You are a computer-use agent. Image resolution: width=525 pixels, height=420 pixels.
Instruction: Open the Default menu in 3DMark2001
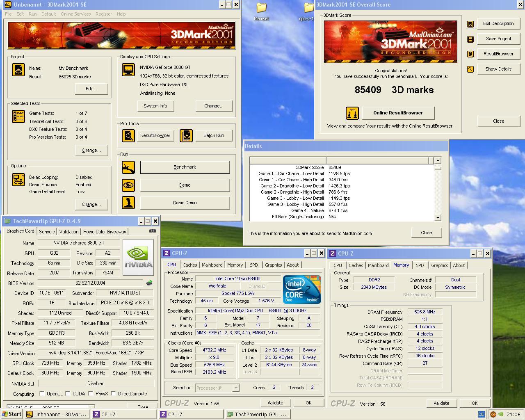pos(48,14)
